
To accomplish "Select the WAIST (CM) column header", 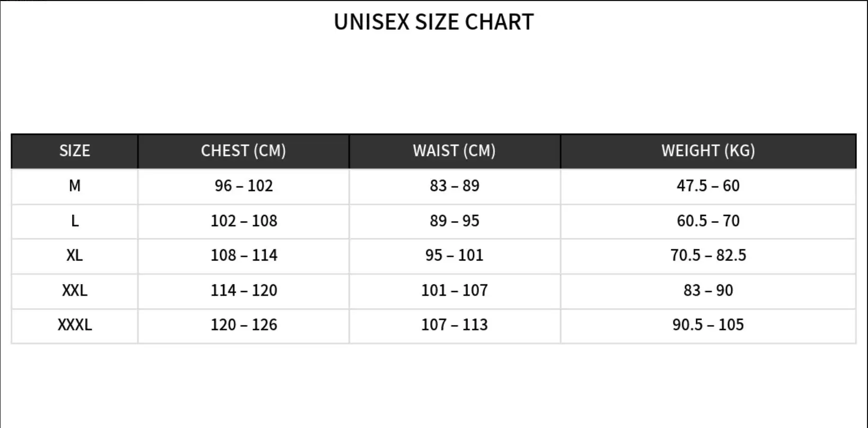I will (455, 151).
